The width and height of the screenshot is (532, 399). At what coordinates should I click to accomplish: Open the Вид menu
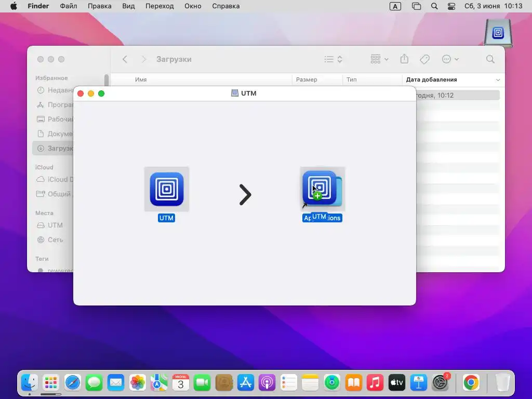129,6
